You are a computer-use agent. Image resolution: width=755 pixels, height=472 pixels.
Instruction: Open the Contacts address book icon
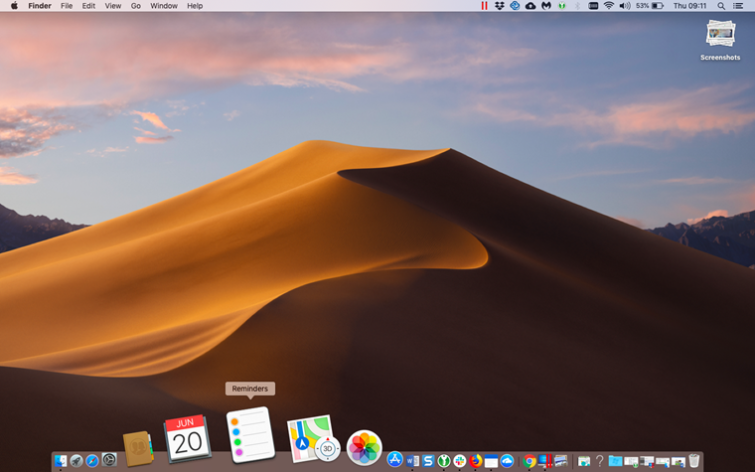(138, 448)
